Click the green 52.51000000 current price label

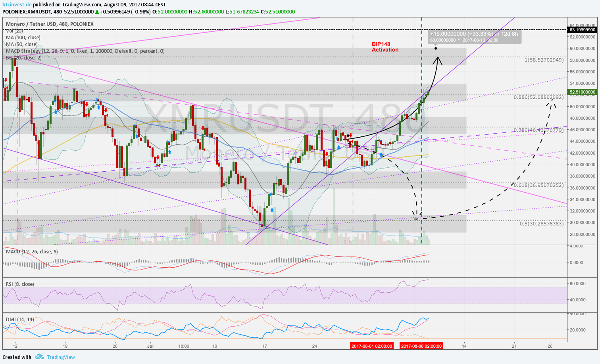click(582, 92)
